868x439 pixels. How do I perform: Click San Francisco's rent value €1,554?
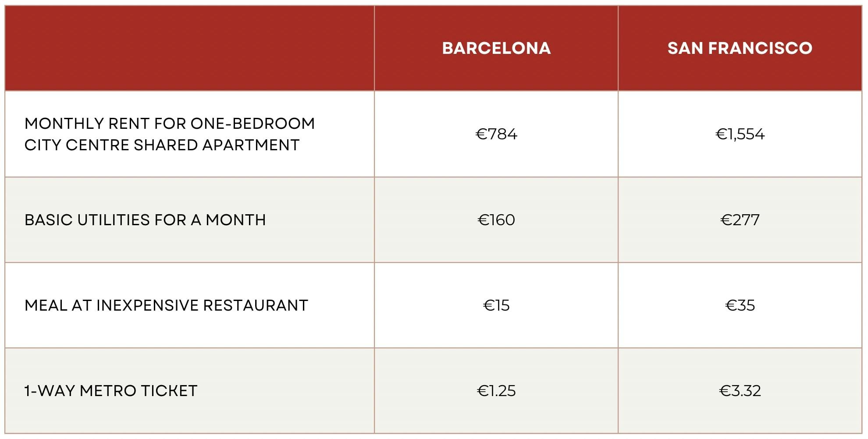(x=740, y=134)
